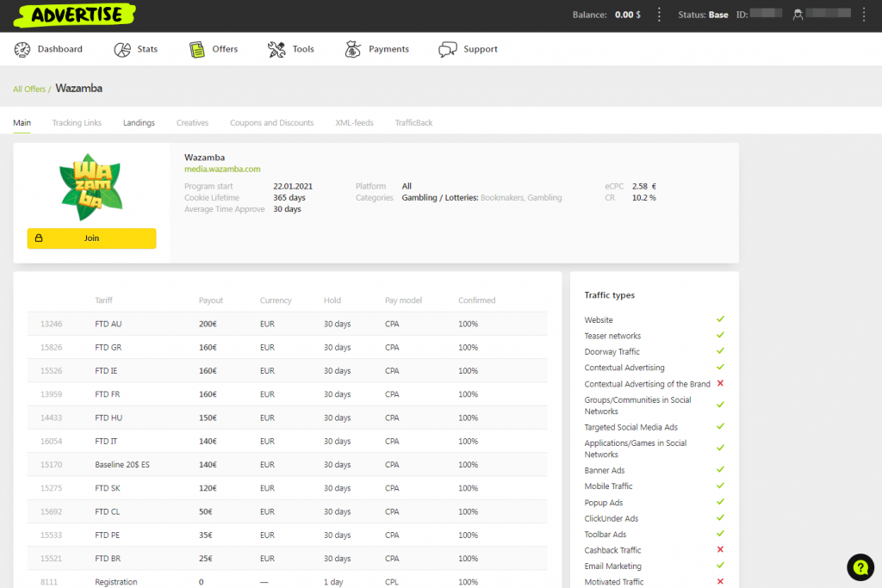Open the user account kebab menu

coord(864,15)
